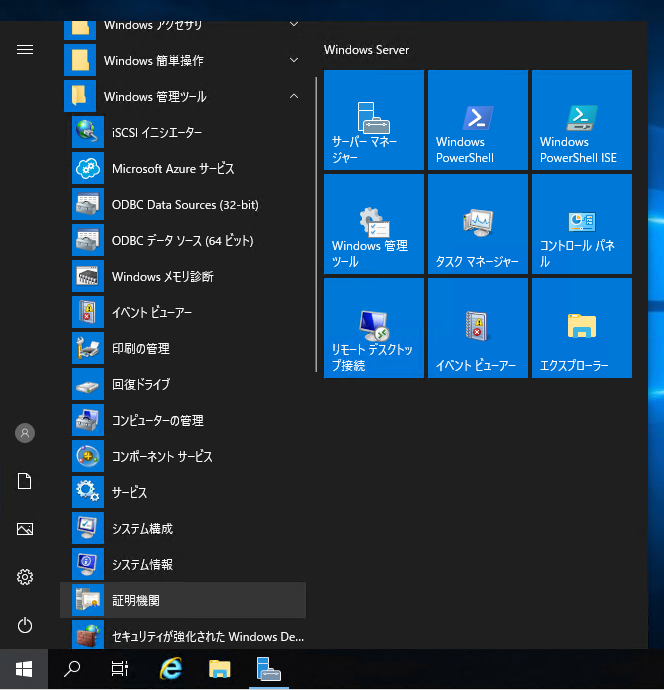
Task: Open Settings gear in Start sidebar
Action: click(25, 577)
